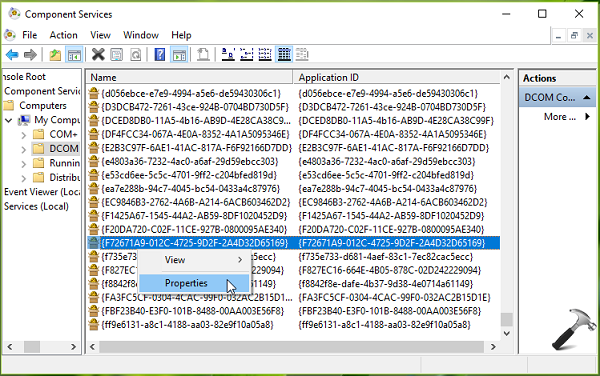The image size is (600, 376).
Task: Click tree pane horizontal scroll right arrow
Action: 73,347
